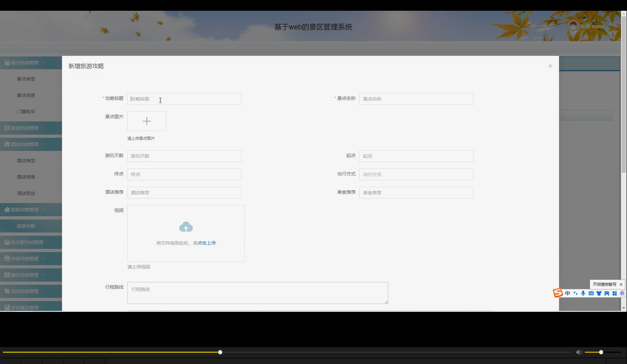Open the Sogou soft keyboard icon
627x364 pixels.
click(591, 293)
